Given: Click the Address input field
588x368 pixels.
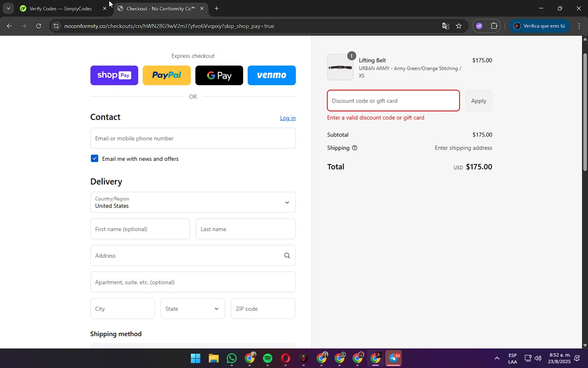Looking at the screenshot, I should click(193, 255).
